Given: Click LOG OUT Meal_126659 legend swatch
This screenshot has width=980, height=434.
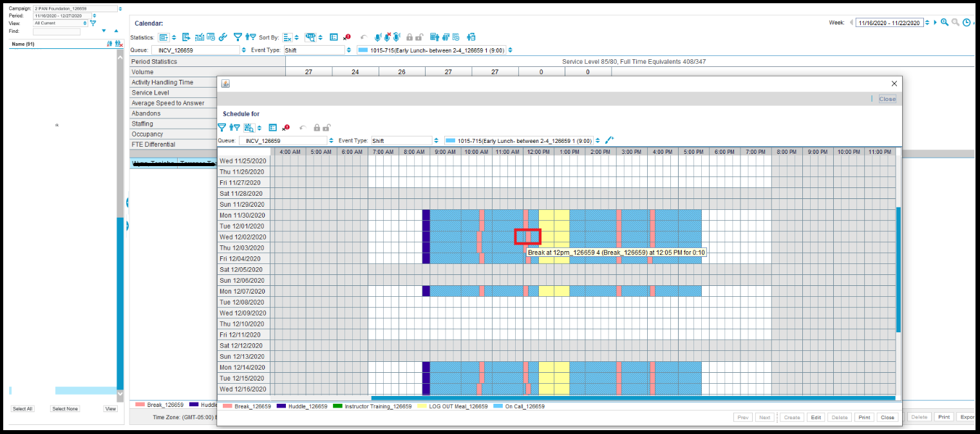Looking at the screenshot, I should (423, 407).
